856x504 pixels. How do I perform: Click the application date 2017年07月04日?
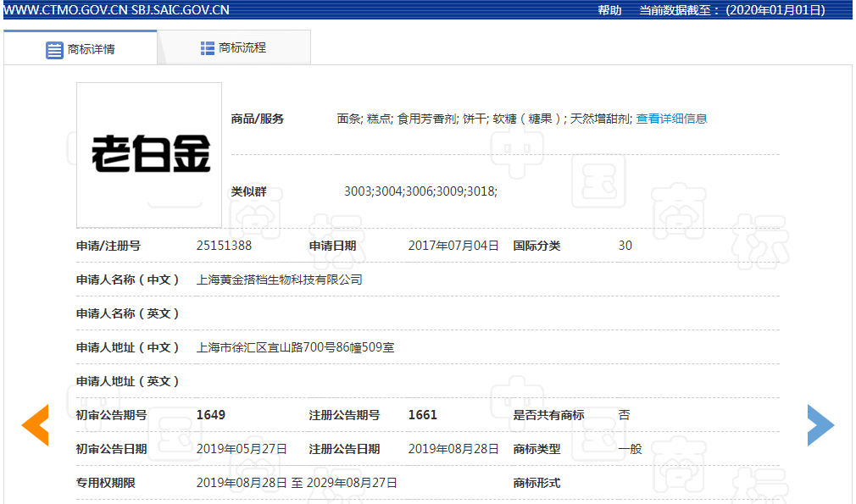[453, 246]
